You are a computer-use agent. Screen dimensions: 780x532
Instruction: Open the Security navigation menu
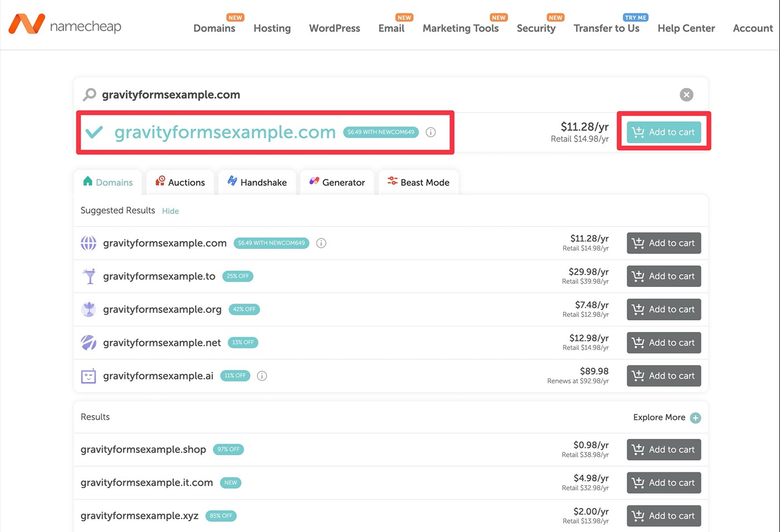(x=536, y=28)
